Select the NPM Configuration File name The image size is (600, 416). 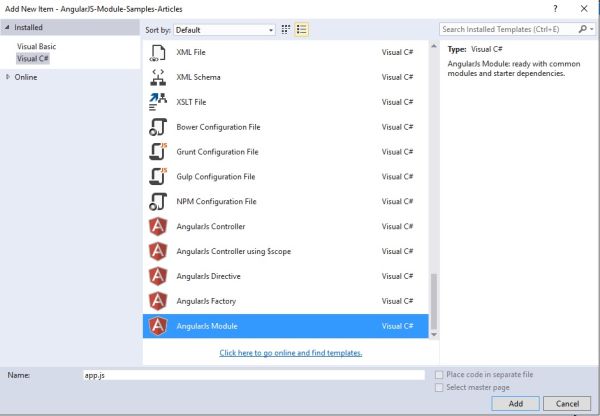pyautogui.click(x=216, y=202)
